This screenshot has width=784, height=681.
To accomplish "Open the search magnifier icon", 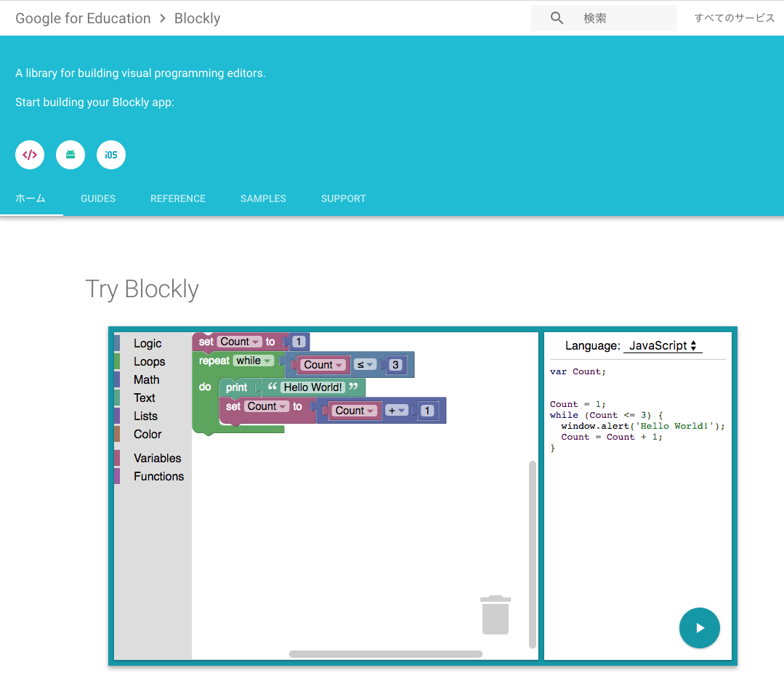I will coord(557,18).
